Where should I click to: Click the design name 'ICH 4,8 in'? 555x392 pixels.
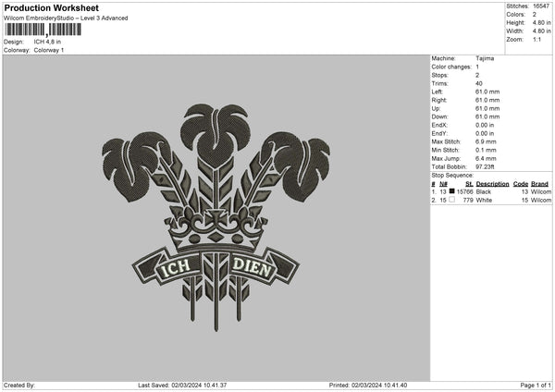coord(47,42)
